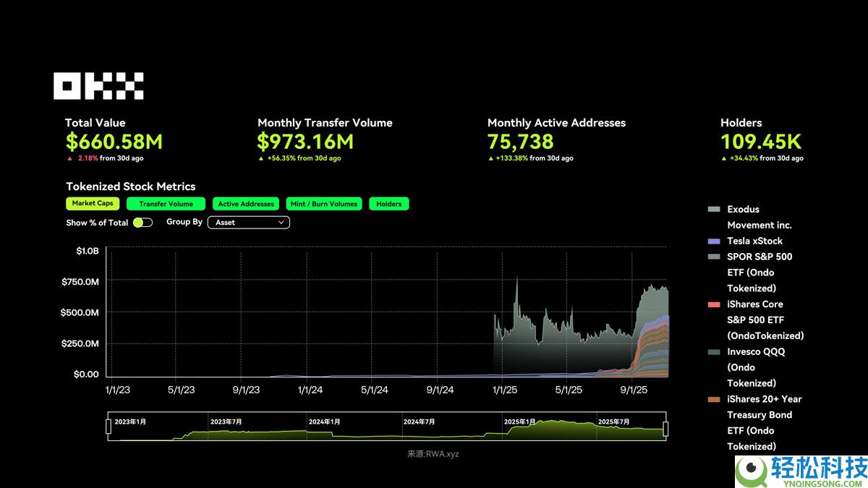
Task: Click the 2025年1月 timeline marker
Action: tap(520, 421)
